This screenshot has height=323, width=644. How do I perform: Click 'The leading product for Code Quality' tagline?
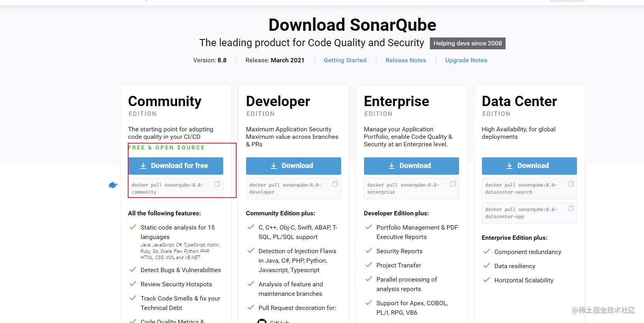click(x=312, y=43)
